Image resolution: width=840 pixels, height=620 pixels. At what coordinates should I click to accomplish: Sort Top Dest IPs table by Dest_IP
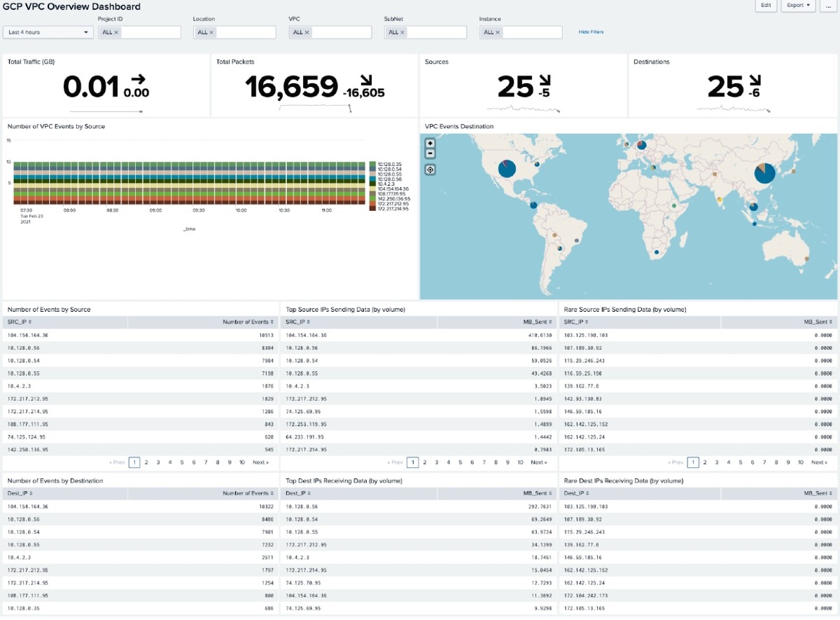[297, 494]
